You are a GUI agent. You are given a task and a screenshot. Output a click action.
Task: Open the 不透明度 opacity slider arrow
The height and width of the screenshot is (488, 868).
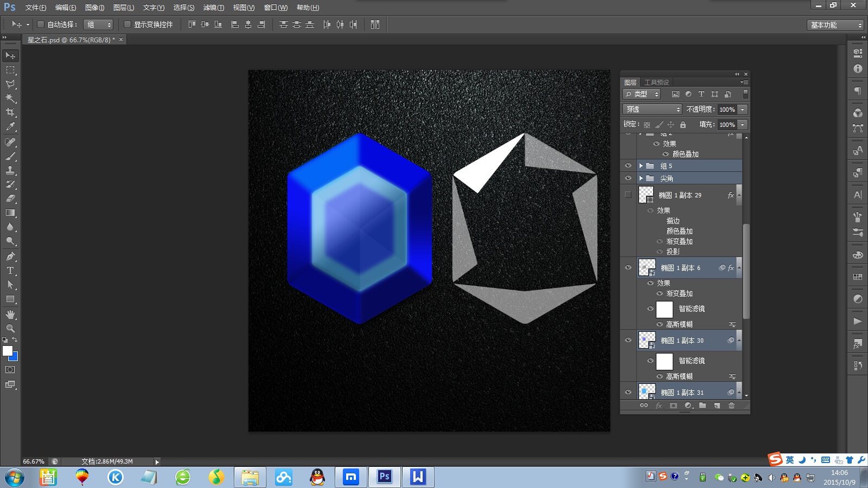pos(743,110)
